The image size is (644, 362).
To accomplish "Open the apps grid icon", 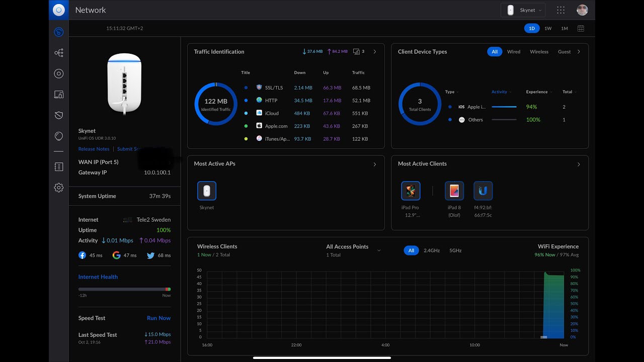I will [560, 10].
